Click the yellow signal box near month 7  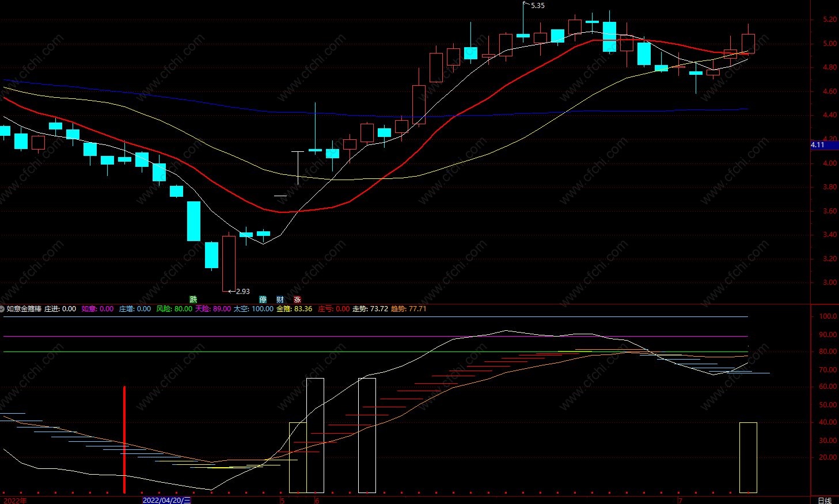[x=748, y=457]
